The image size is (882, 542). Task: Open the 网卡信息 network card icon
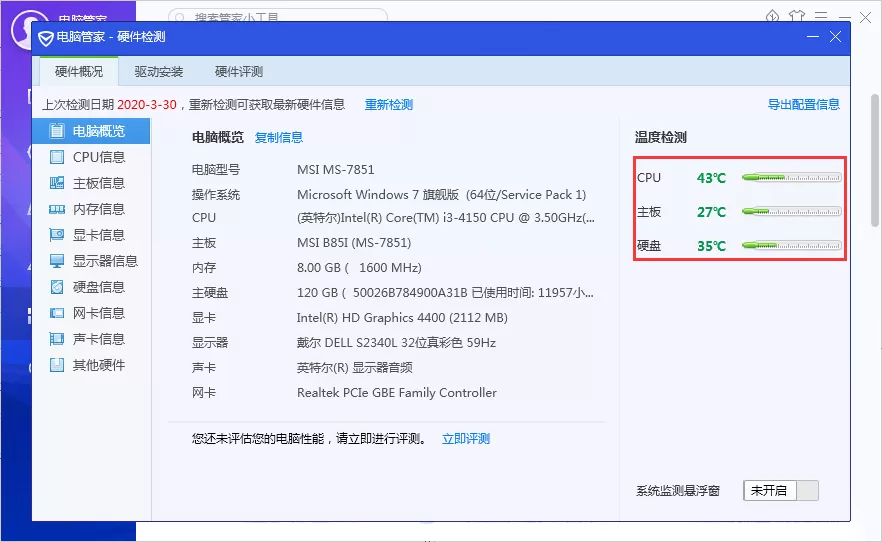tap(57, 313)
